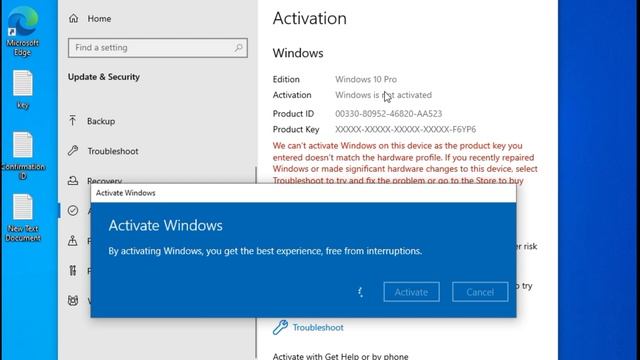Click the Product Key value ending F6YP6
Screen dimensions: 640x360
click(x=406, y=129)
